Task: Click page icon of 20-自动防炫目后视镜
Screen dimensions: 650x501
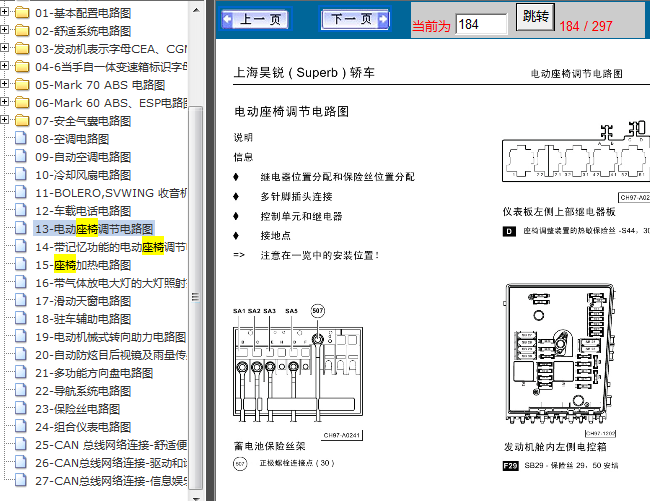Action: [x=21, y=354]
